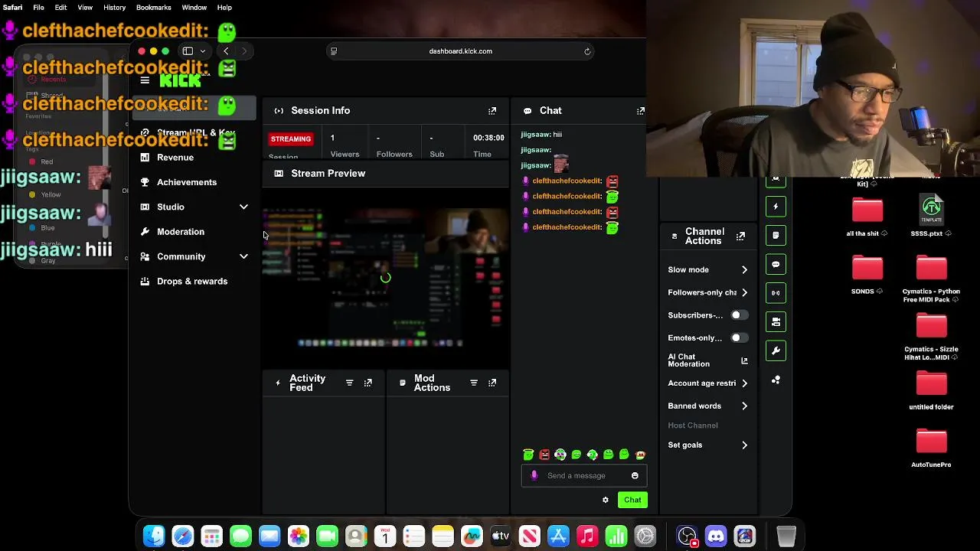Click the 'jiigsaaw: hiii' chat message
Viewport: 980px width, 551px height.
point(541,135)
